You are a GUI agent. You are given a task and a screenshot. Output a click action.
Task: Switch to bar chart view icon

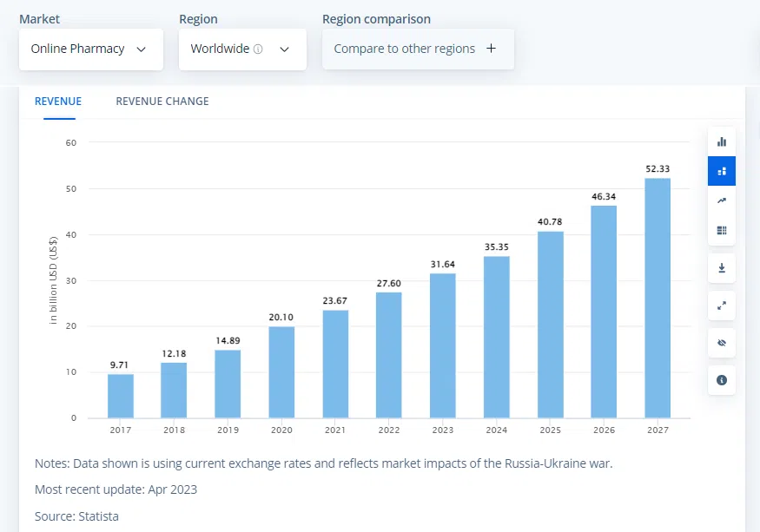tap(721, 141)
